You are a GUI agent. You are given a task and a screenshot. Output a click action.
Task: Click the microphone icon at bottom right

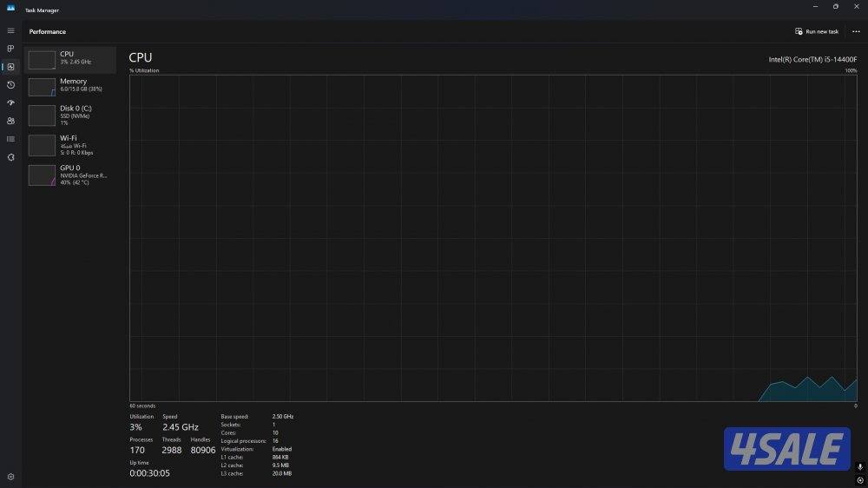[x=859, y=467]
